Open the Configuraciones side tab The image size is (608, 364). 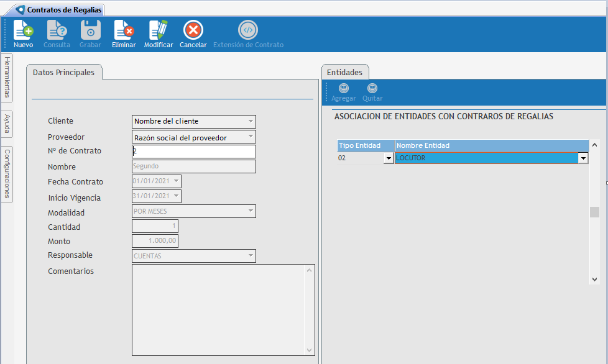(7, 174)
